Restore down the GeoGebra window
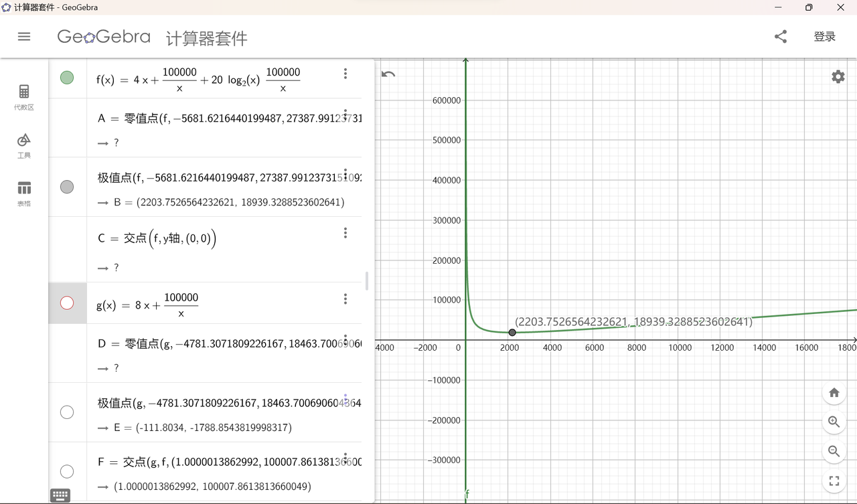 (x=809, y=7)
